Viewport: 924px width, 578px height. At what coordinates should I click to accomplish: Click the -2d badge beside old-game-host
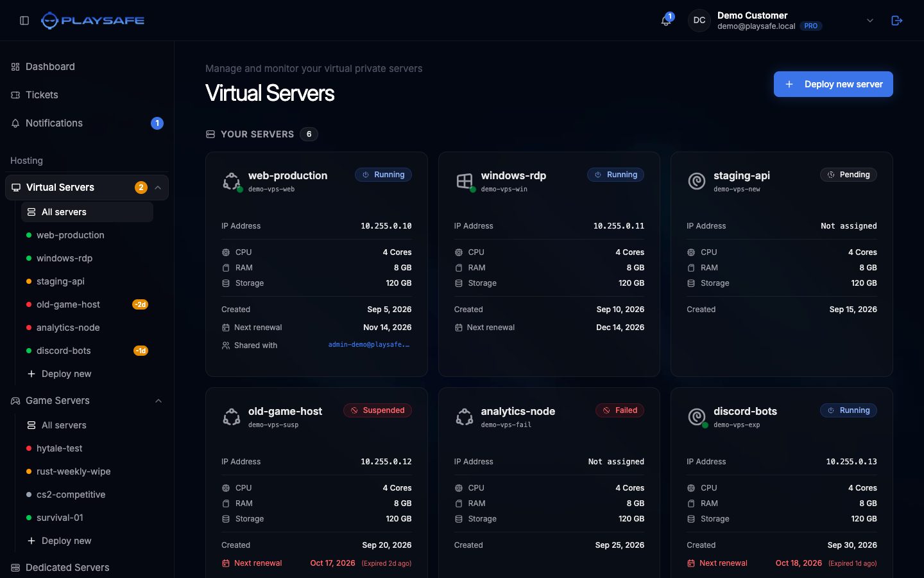pos(141,304)
